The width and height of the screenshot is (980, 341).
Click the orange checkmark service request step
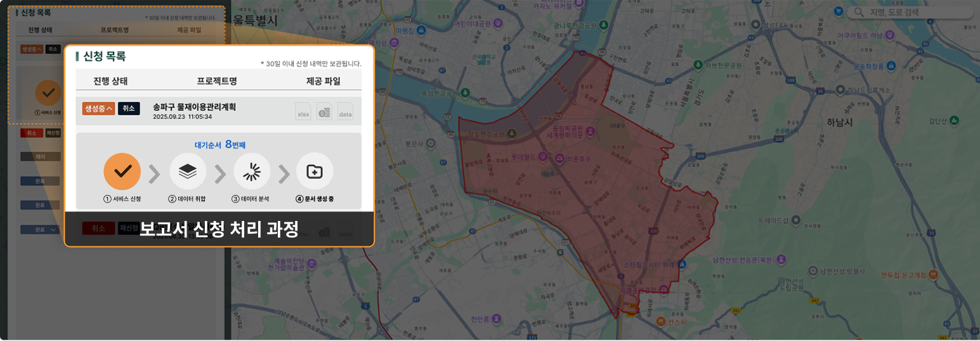[x=122, y=171]
